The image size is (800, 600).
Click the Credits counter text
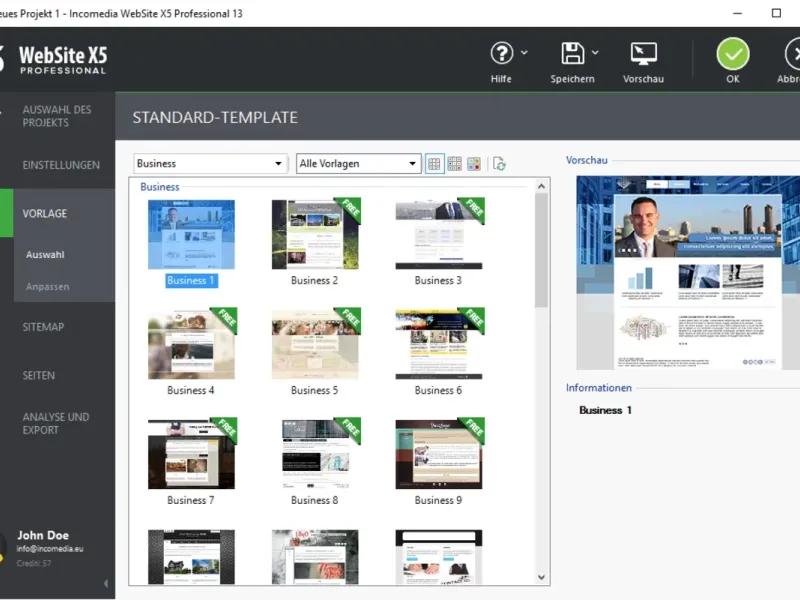[34, 563]
